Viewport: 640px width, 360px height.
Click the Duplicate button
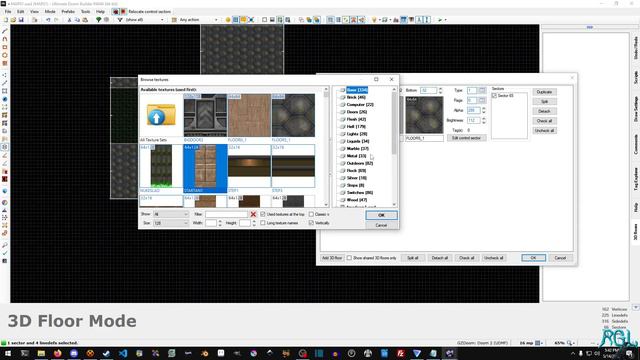(544, 92)
